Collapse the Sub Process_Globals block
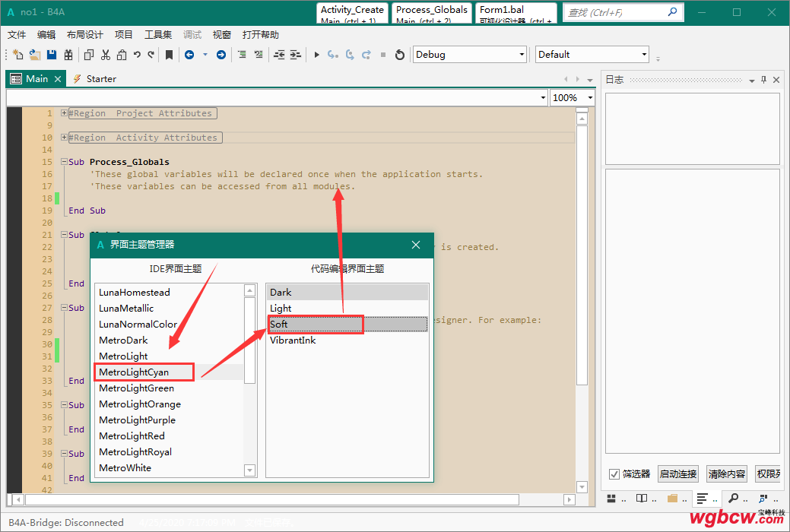 pos(64,162)
